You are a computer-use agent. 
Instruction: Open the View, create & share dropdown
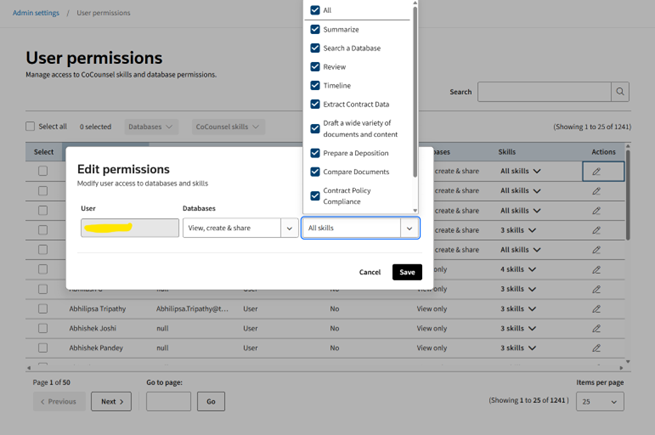point(239,228)
